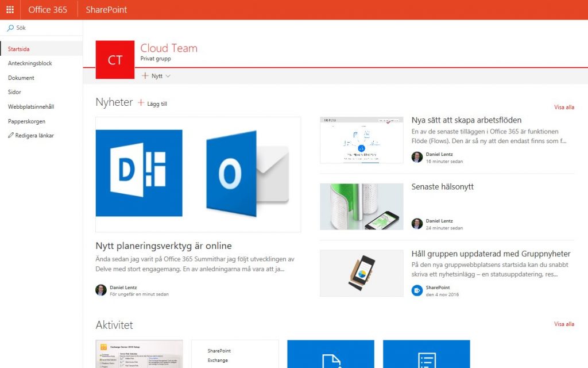Open the article Nya sätt att skapa arbetsflöden
This screenshot has width=588, height=368.
pyautogui.click(x=466, y=120)
